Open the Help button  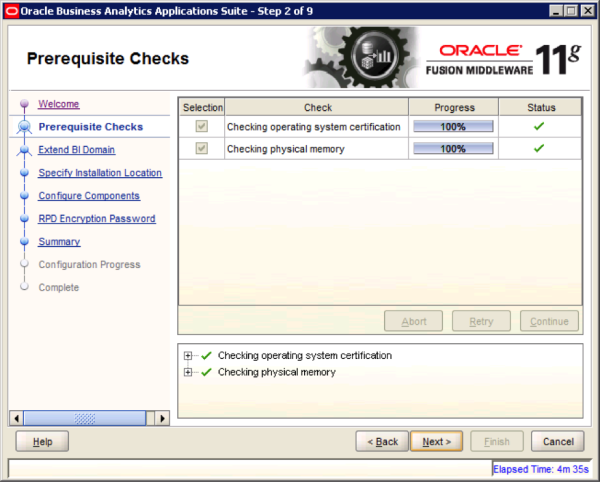42,441
